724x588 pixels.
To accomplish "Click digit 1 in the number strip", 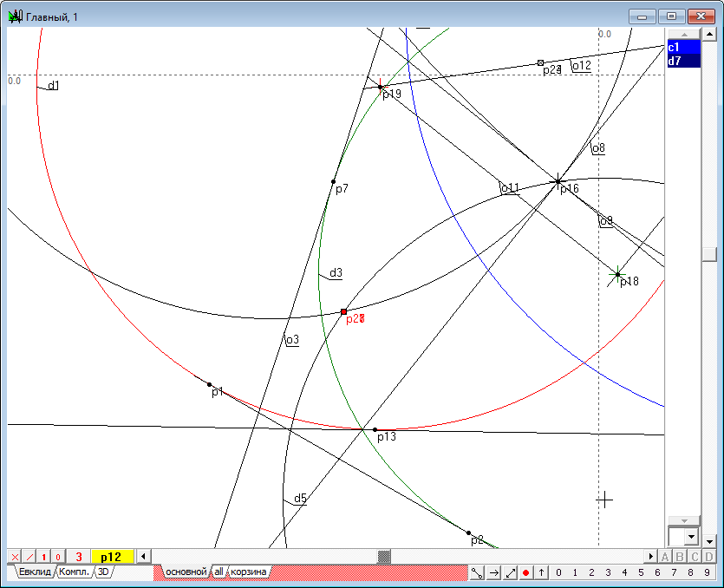I will point(575,572).
